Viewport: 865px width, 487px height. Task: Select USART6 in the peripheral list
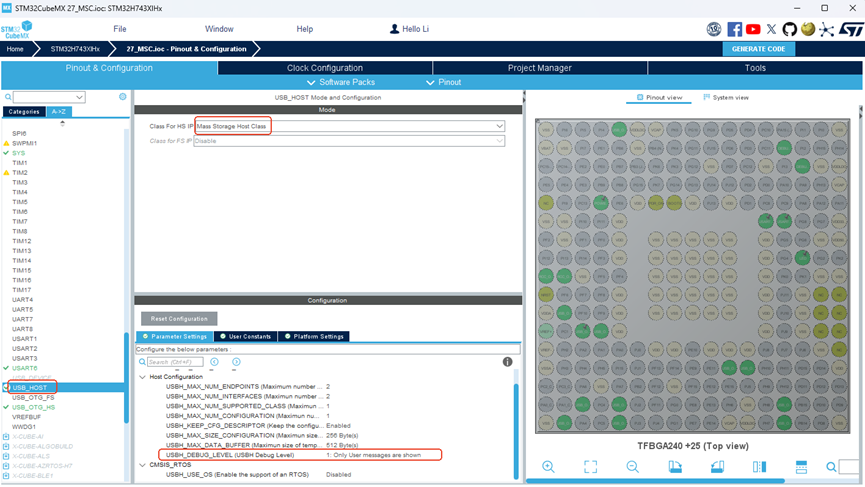25,368
